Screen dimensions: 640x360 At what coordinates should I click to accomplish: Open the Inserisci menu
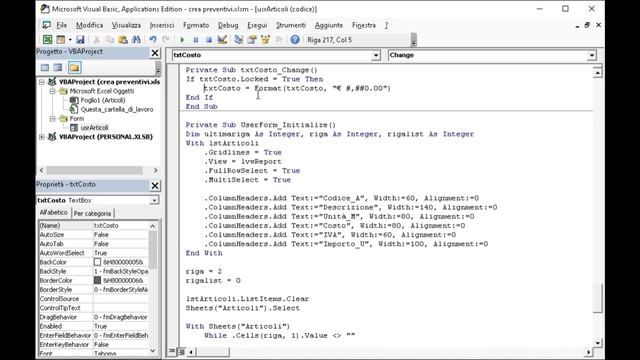[x=162, y=25]
